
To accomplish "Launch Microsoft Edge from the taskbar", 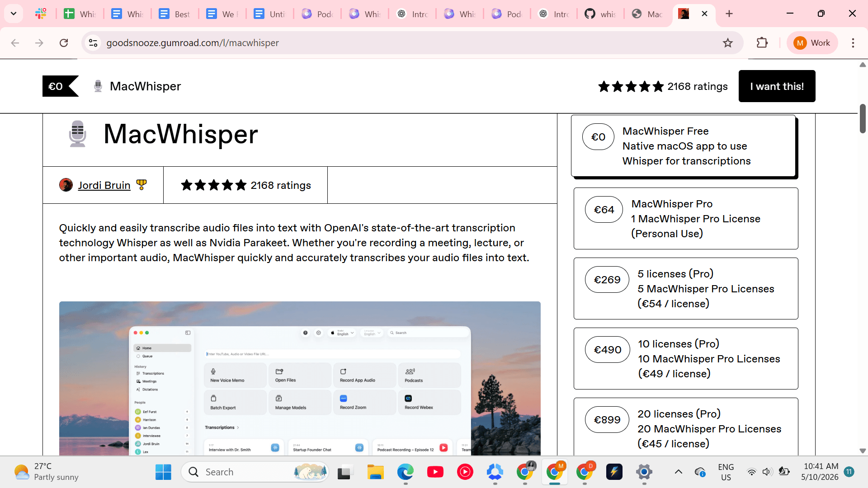I will (x=406, y=472).
